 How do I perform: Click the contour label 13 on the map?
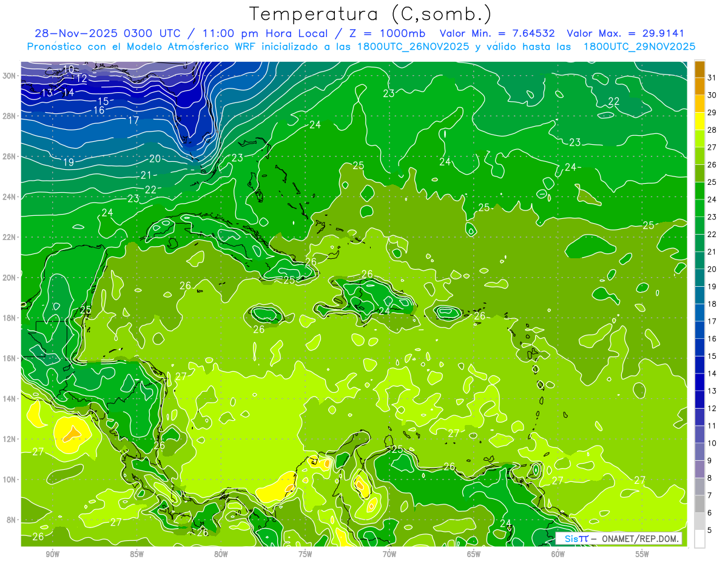pyautogui.click(x=47, y=93)
